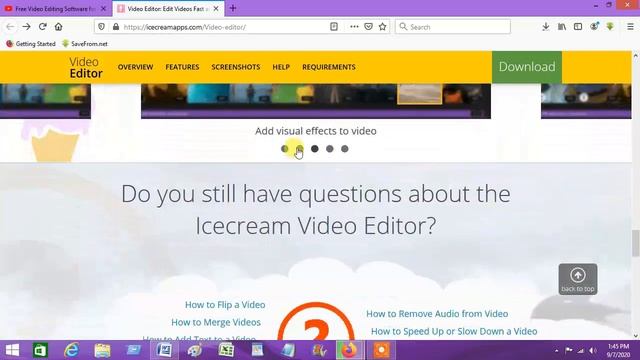Select second carousel dot
Viewport: 640px width, 360px height.
pyautogui.click(x=300, y=149)
